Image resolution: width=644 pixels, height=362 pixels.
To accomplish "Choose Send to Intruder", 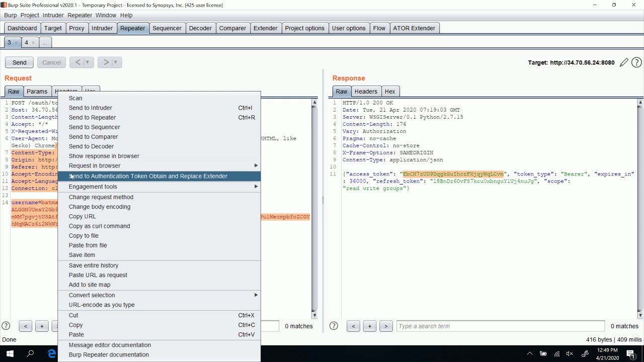I will coord(159,108).
